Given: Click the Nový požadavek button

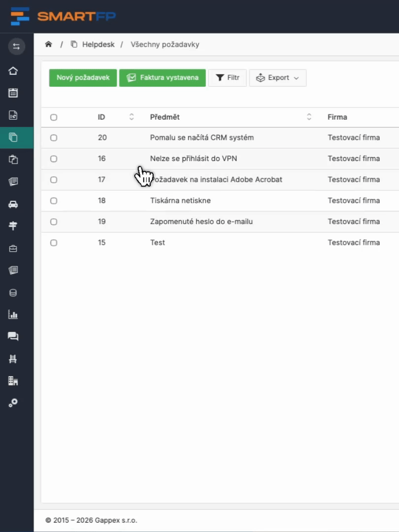Looking at the screenshot, I should [83, 78].
